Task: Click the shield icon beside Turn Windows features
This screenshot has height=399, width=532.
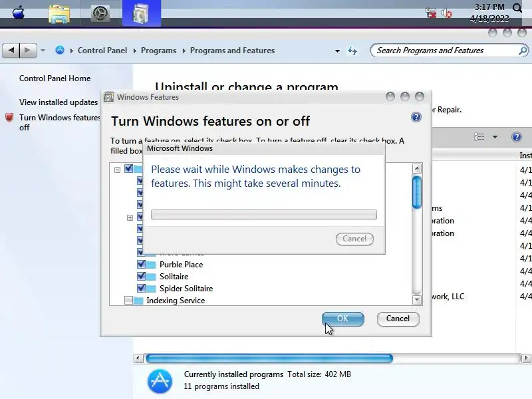Action: (x=9, y=118)
